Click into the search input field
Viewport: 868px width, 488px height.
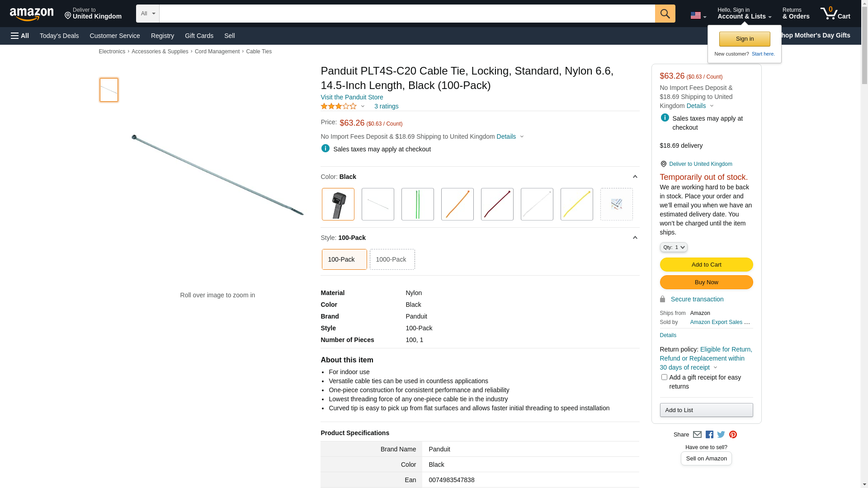[x=407, y=14]
